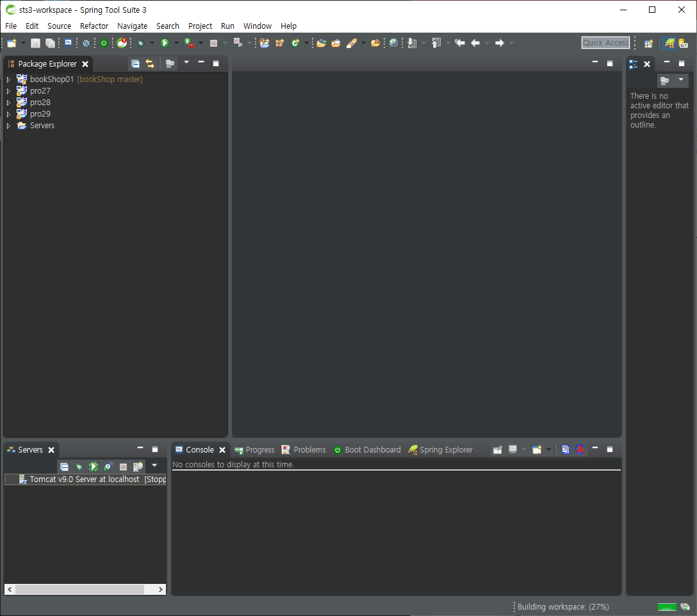This screenshot has width=697, height=616.
Task: Open Servers view menu dropdown
Action: pos(154,465)
